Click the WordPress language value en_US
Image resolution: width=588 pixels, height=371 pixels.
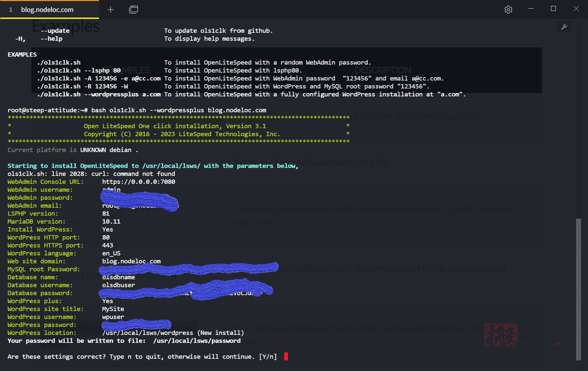(111, 253)
